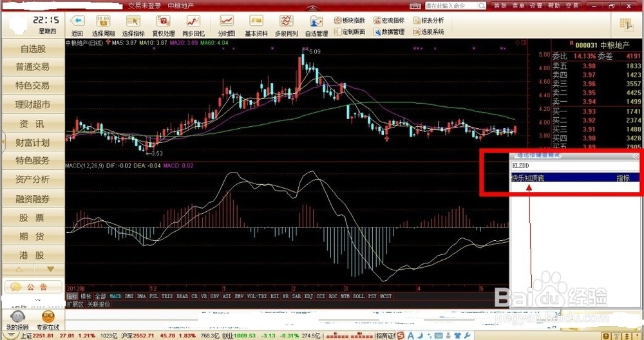Open 特色服务 sidebar section

pyautogui.click(x=33, y=160)
